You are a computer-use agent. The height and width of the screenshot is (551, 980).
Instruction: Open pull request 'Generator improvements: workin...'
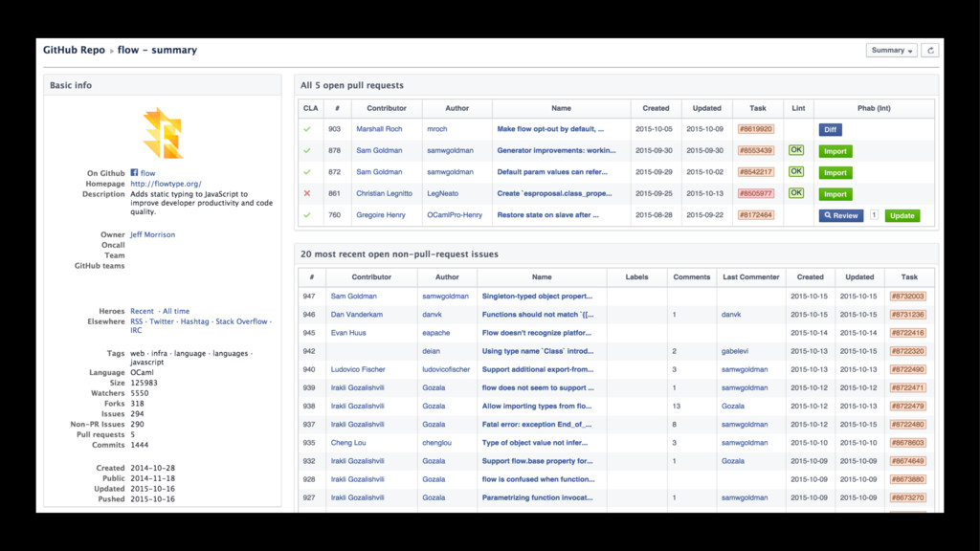pyautogui.click(x=556, y=150)
